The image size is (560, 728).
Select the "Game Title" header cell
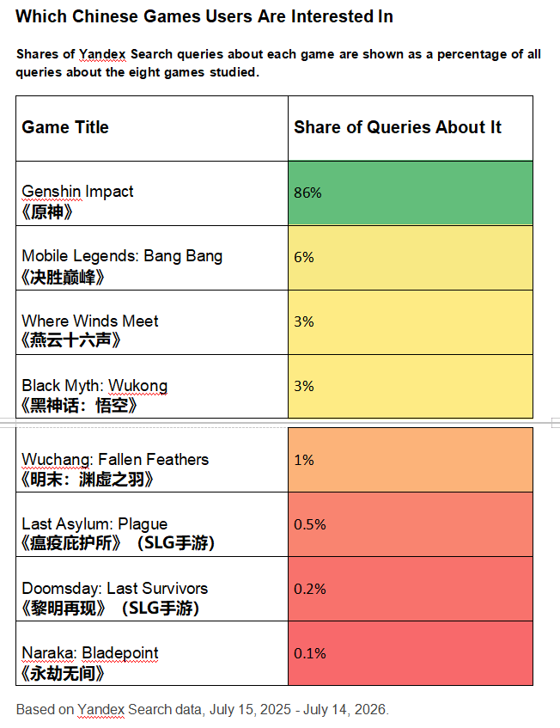click(152, 129)
